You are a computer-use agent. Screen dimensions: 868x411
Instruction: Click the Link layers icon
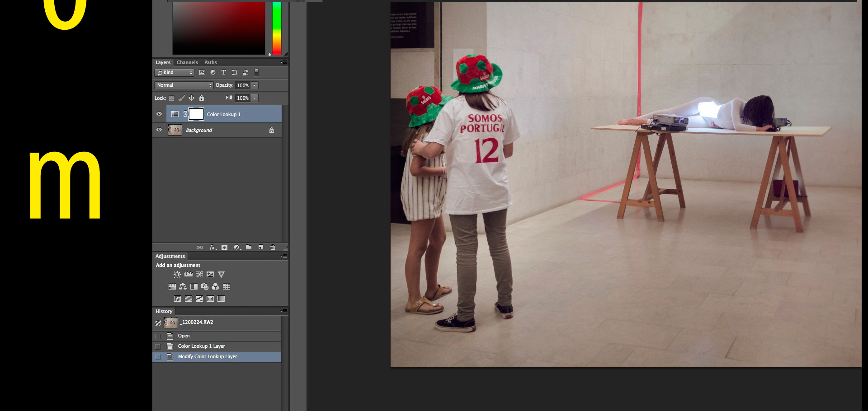click(x=200, y=248)
